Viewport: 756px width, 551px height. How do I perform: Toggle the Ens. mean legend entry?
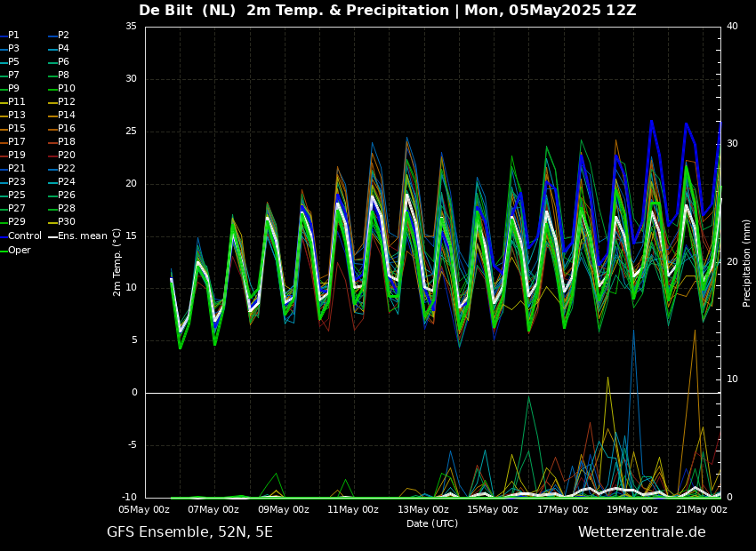click(x=82, y=236)
